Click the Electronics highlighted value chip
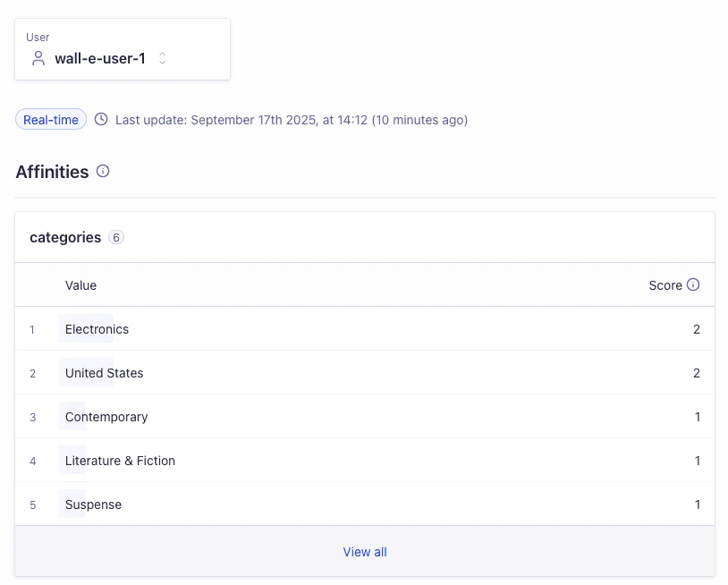The height and width of the screenshot is (585, 728). [x=96, y=329]
